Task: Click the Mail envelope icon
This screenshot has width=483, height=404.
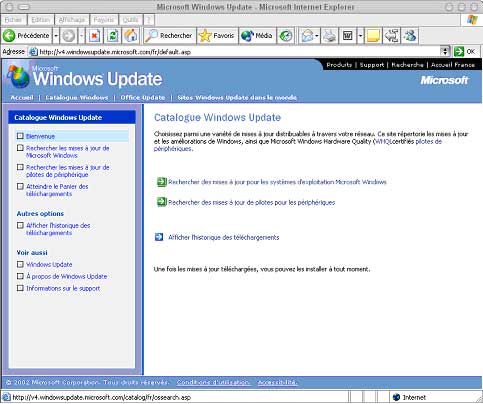Action: coord(306,35)
